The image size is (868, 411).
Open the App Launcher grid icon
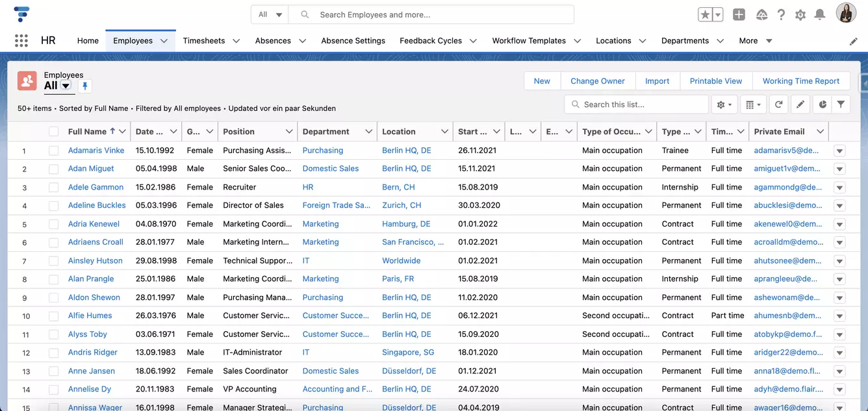click(21, 40)
